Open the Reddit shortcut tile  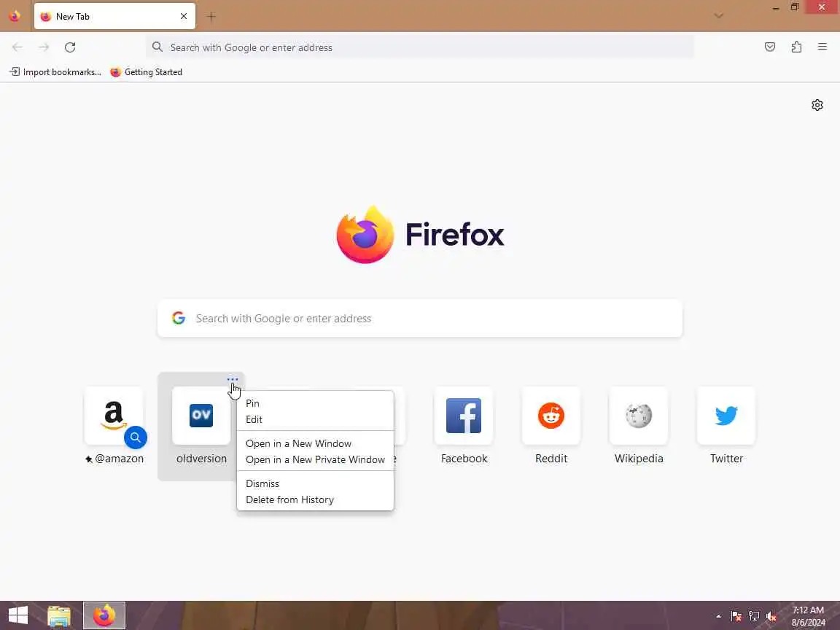click(x=551, y=416)
